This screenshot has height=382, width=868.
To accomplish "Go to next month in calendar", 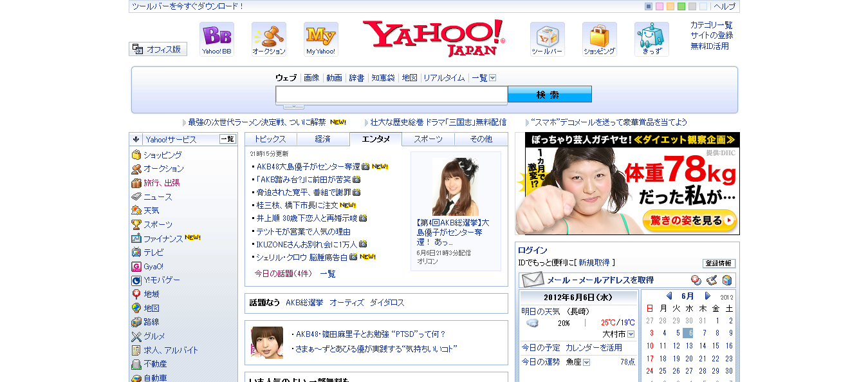I will tap(708, 296).
